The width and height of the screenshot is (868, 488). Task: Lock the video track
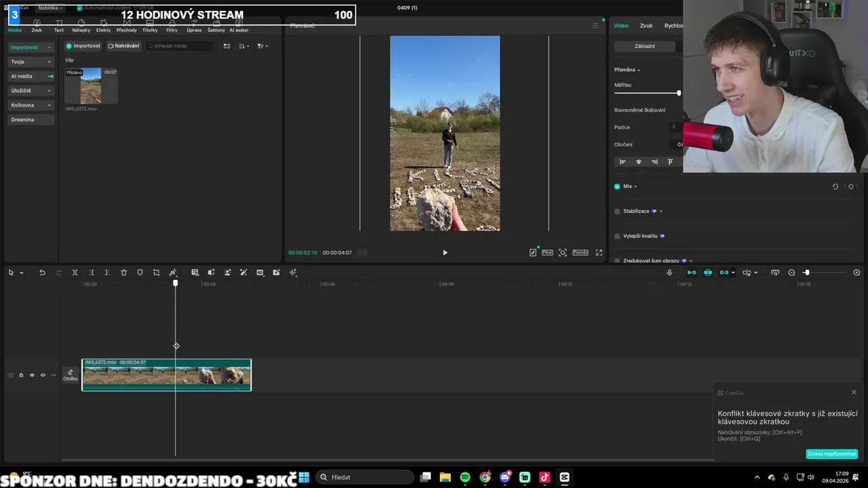click(x=21, y=375)
